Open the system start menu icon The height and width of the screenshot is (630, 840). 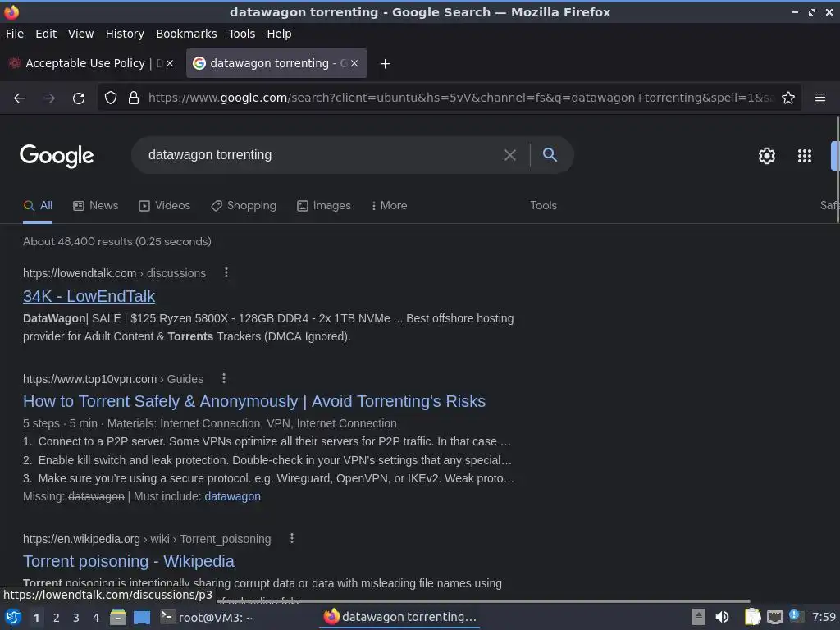[x=13, y=617]
